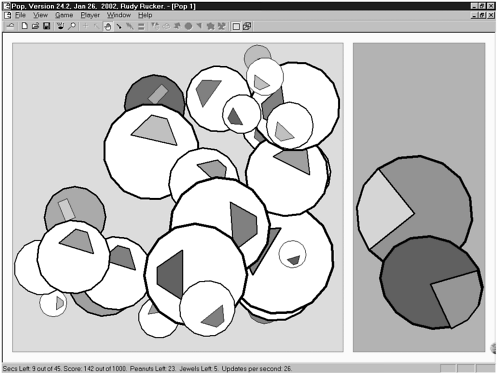Screen dimensions: 498x374
Task: Click the document icon beside File menu
Action: point(8,15)
